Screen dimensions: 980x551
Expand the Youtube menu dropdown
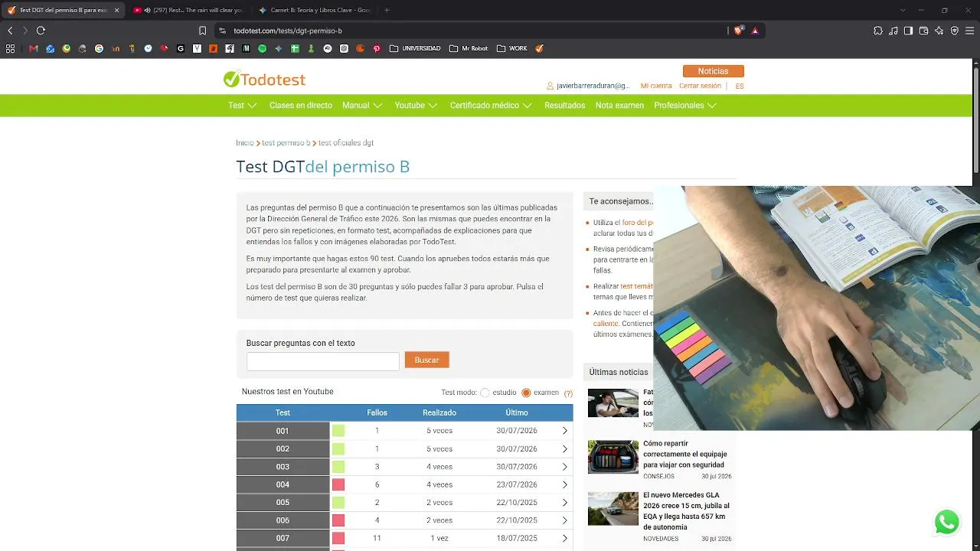coord(416,106)
